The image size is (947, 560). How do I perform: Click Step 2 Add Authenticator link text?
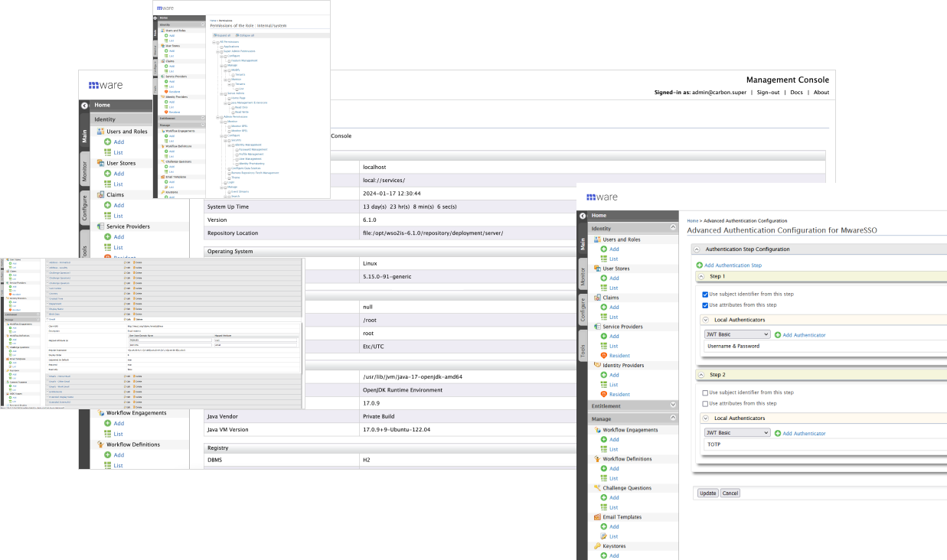tap(804, 434)
